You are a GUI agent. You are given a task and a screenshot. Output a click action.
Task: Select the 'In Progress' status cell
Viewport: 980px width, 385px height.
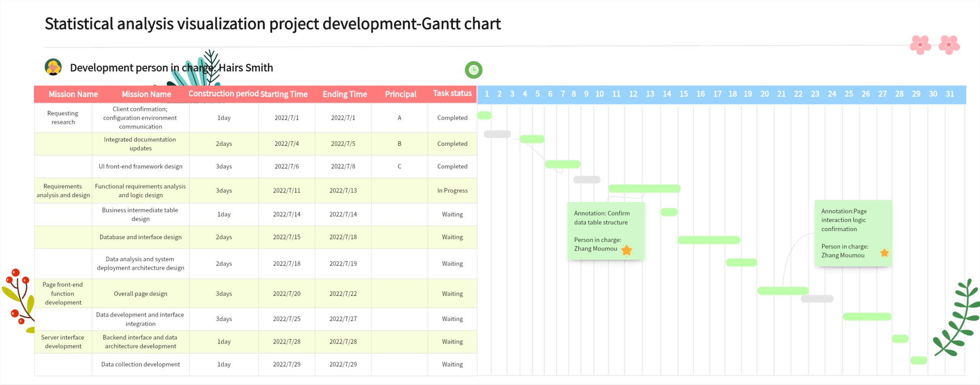[452, 190]
